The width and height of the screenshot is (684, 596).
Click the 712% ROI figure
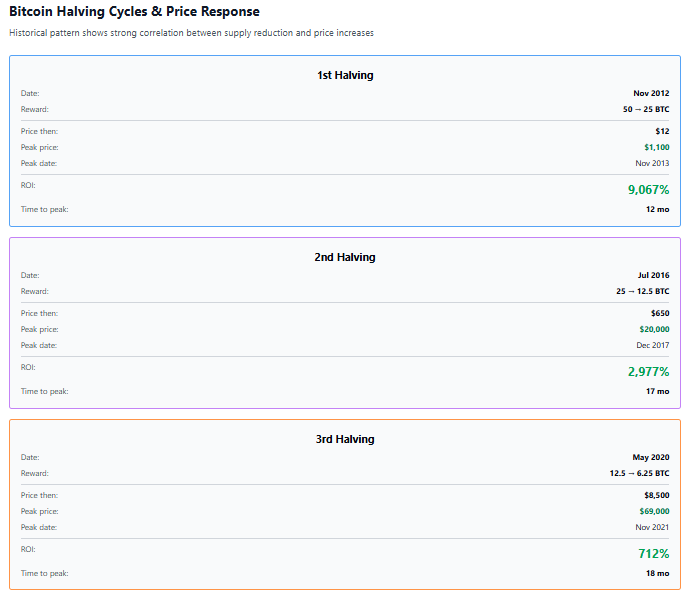click(654, 553)
